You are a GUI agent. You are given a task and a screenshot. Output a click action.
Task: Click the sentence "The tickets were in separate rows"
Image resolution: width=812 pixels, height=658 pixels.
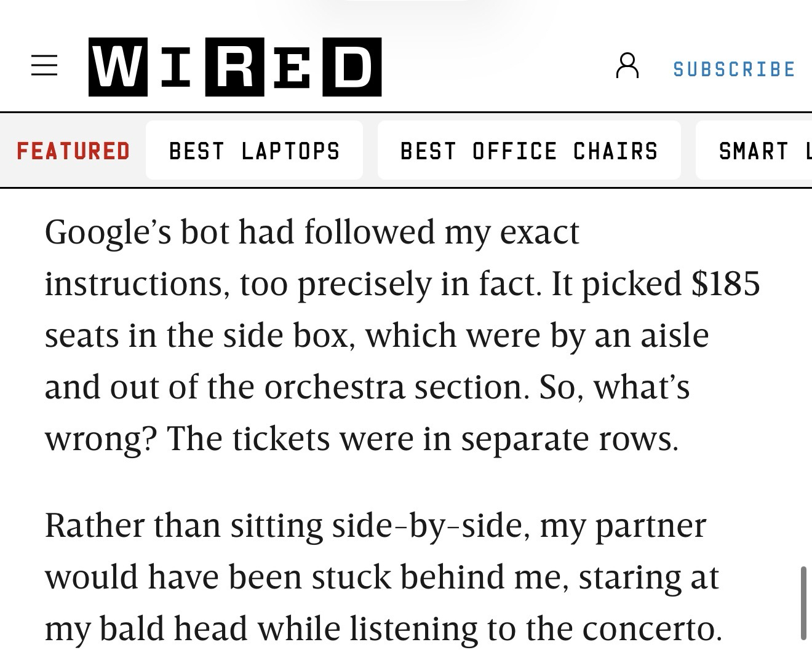422,439
